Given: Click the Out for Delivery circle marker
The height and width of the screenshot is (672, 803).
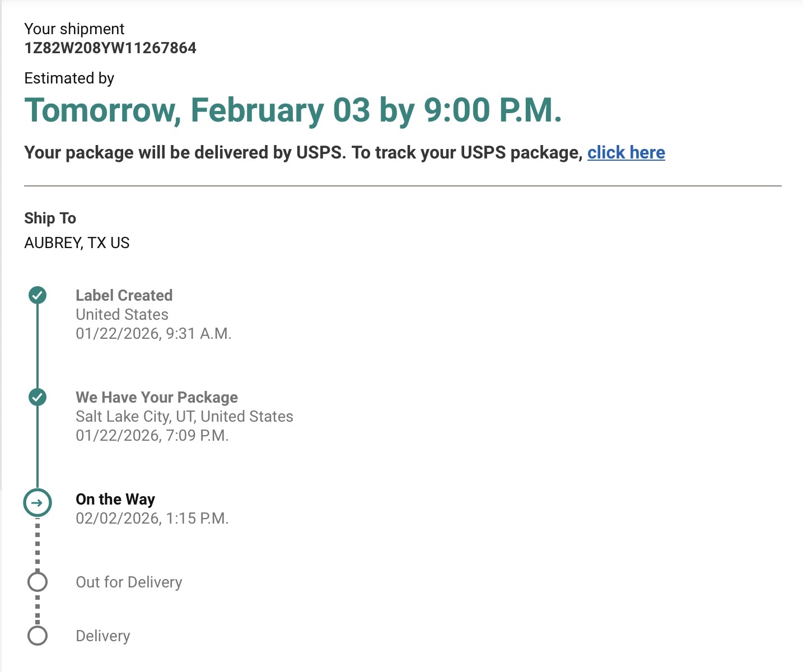Looking at the screenshot, I should tap(38, 582).
